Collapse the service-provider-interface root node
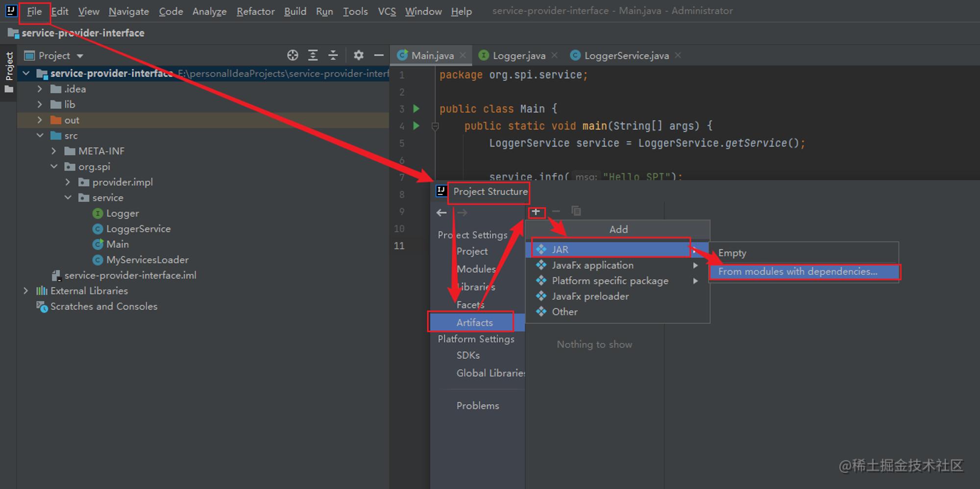This screenshot has height=489, width=980. [26, 73]
